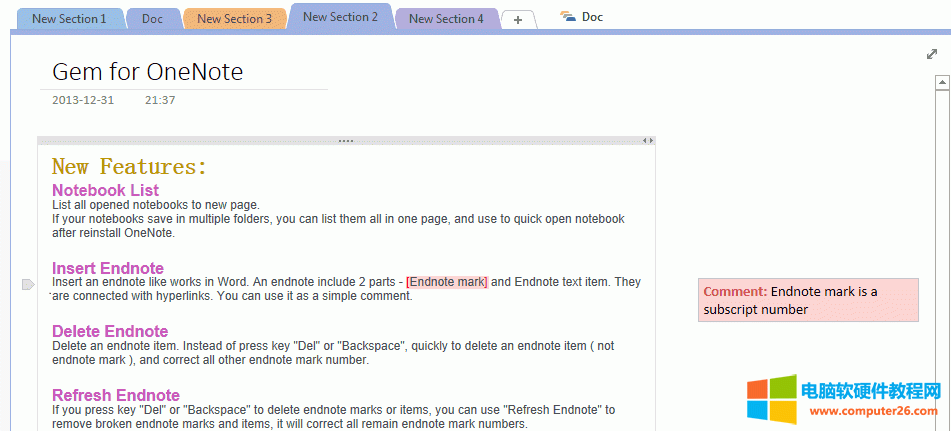Go to the New Section 4 tab
The width and height of the screenshot is (951, 431).
coord(446,19)
